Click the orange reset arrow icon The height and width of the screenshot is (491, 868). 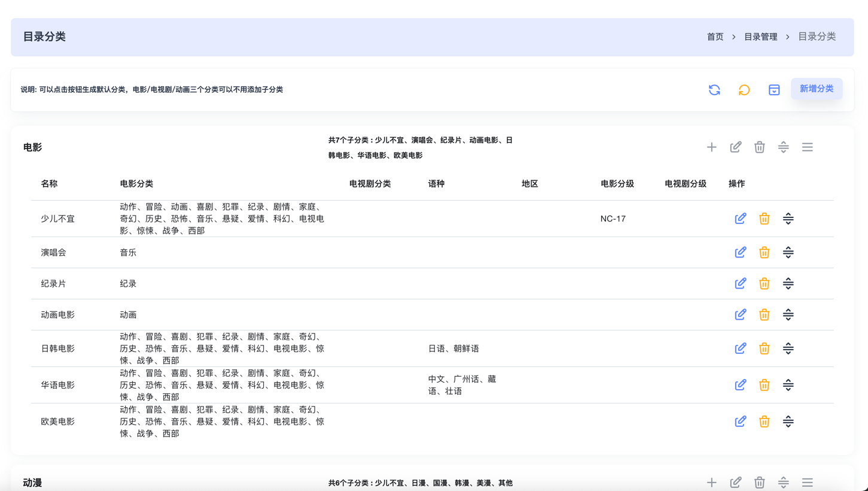744,90
